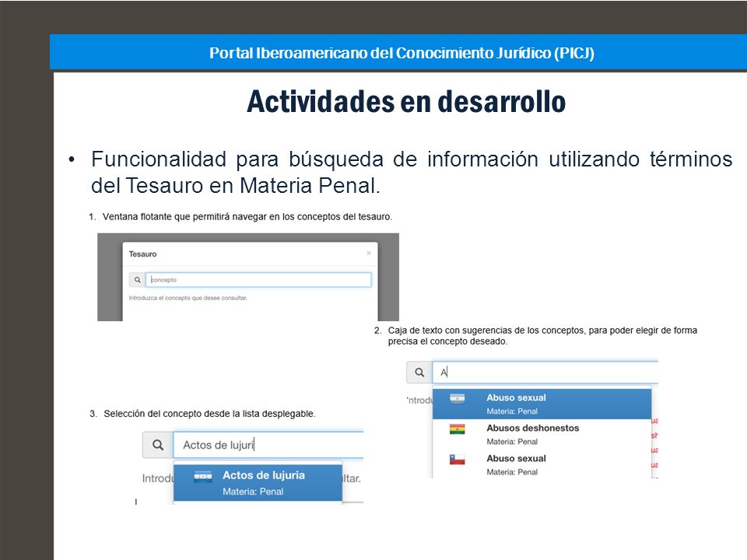Select highlighted 'Abuso sexual' suggestion
This screenshot has width=747, height=560.
coord(542,404)
